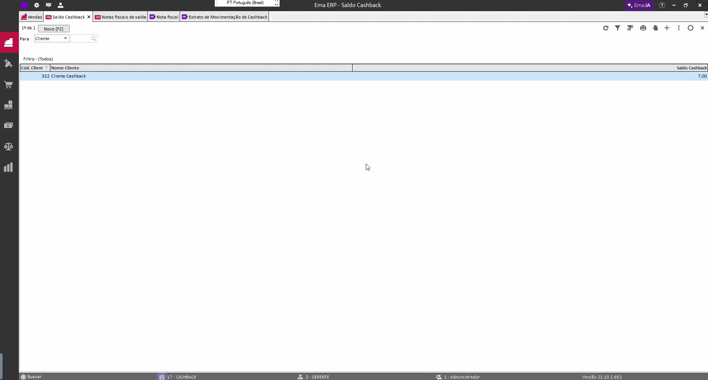The width and height of the screenshot is (708, 380).
Task: Open the bar chart reports sidebar module
Action: pos(9,167)
